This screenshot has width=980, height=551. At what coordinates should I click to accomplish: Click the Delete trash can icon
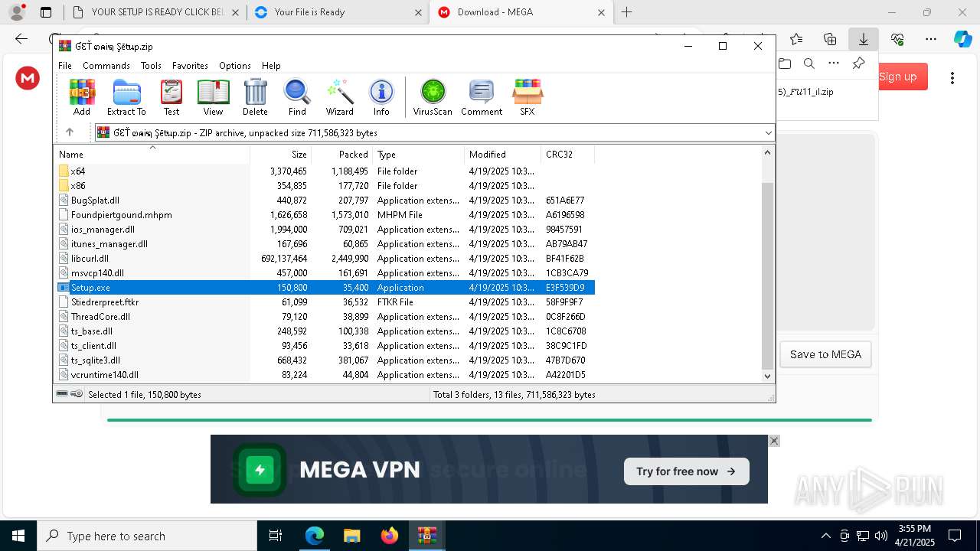tap(255, 98)
